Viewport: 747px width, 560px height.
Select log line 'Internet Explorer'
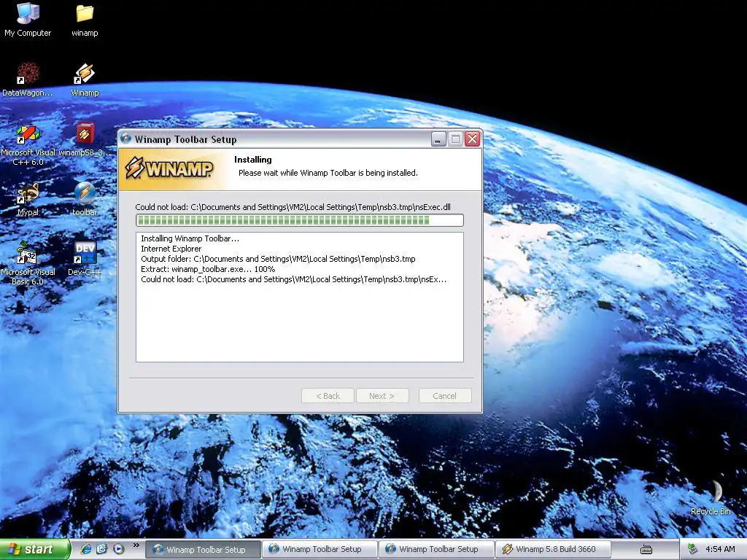(x=171, y=249)
